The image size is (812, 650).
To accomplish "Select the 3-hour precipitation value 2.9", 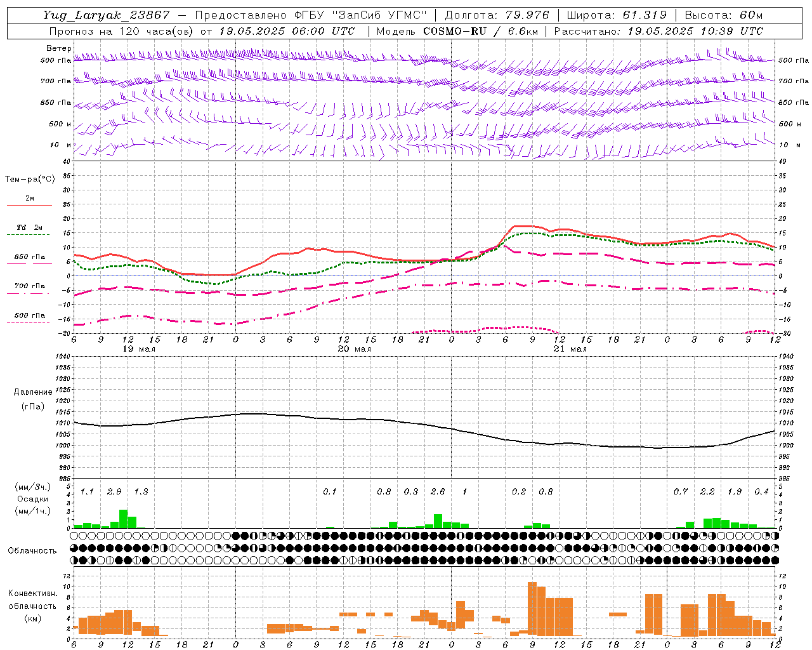I will [x=114, y=491].
